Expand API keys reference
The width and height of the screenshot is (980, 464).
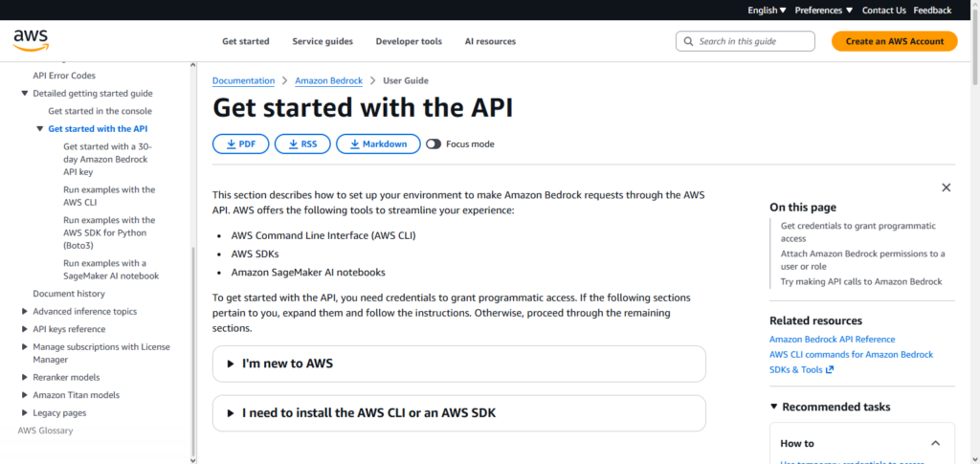coord(24,329)
